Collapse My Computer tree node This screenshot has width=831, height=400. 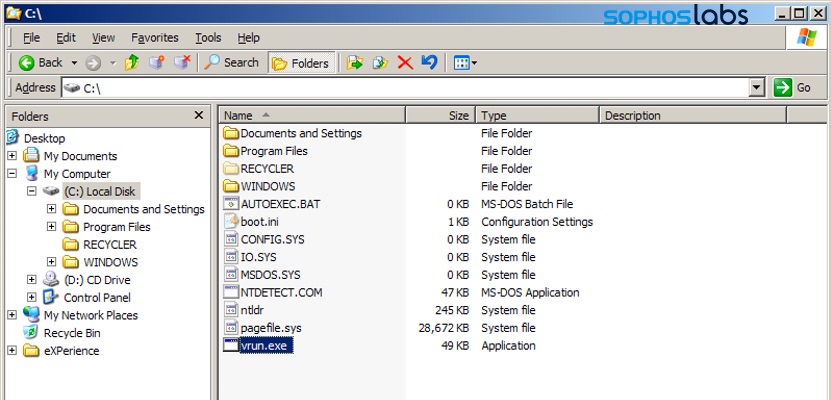[x=12, y=173]
